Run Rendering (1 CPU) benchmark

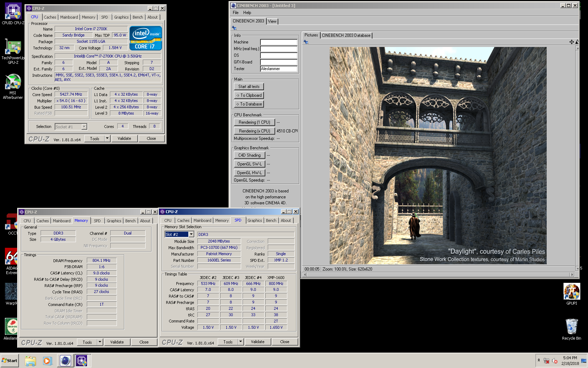pos(254,122)
